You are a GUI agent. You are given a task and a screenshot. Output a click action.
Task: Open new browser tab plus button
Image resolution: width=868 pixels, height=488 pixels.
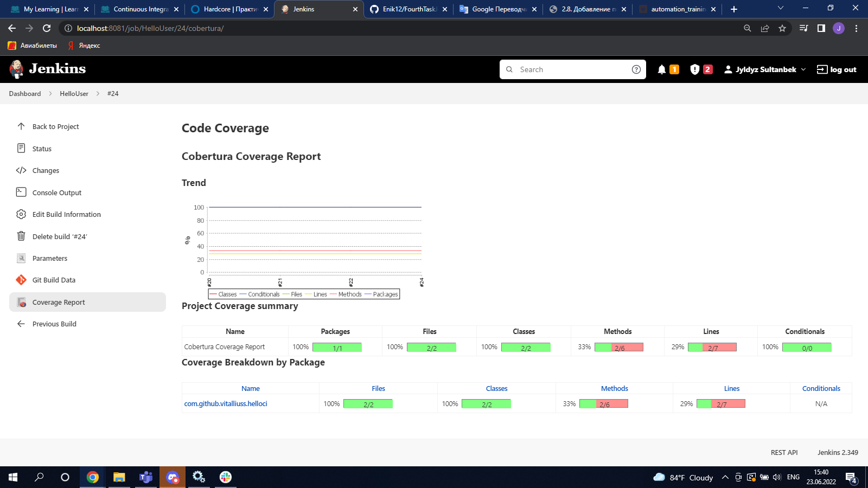pyautogui.click(x=734, y=9)
